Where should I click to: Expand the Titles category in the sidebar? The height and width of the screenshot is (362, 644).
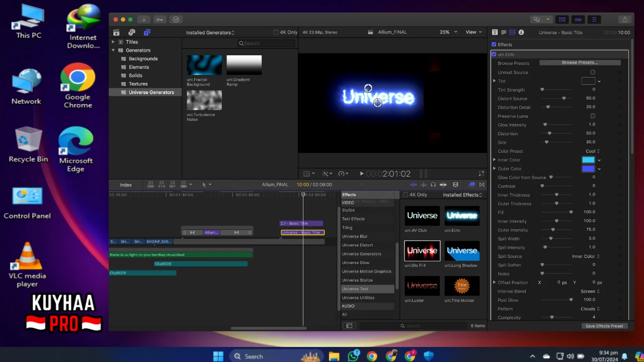pos(113,42)
